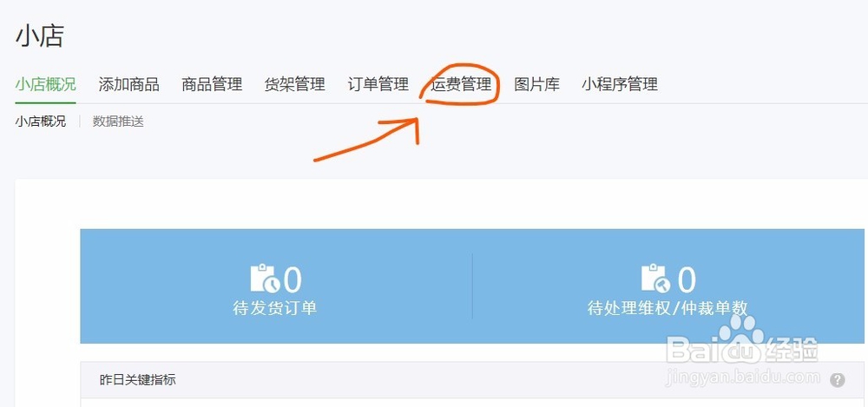Click the 昨日关键指标 section header
Screen dimensions: 868x407
(x=138, y=380)
